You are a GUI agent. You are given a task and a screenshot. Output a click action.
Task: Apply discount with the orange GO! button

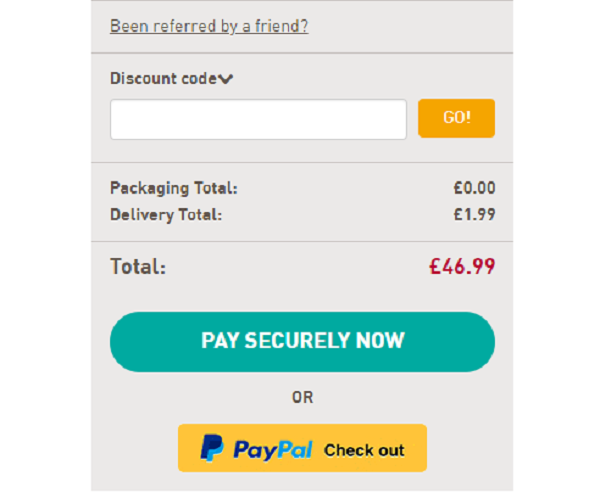457,118
